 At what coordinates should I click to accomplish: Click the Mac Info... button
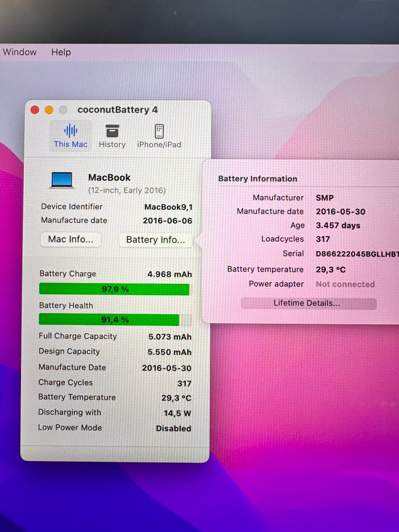click(x=71, y=239)
